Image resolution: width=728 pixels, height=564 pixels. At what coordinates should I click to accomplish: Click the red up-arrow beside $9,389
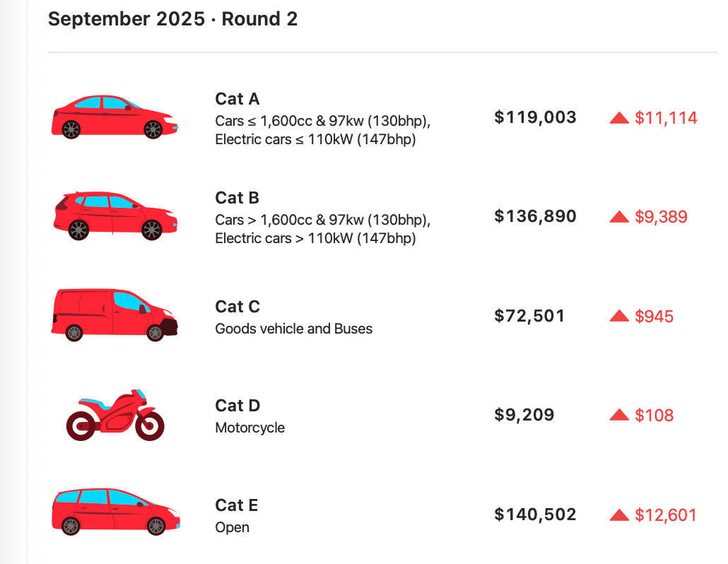[x=619, y=217]
